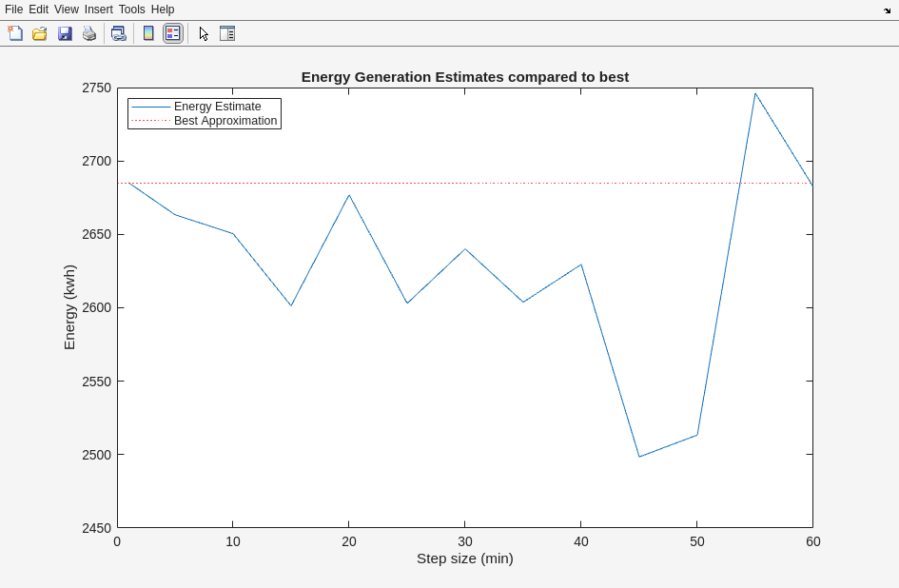Insert a colorbar from the toolbar

tap(148, 33)
